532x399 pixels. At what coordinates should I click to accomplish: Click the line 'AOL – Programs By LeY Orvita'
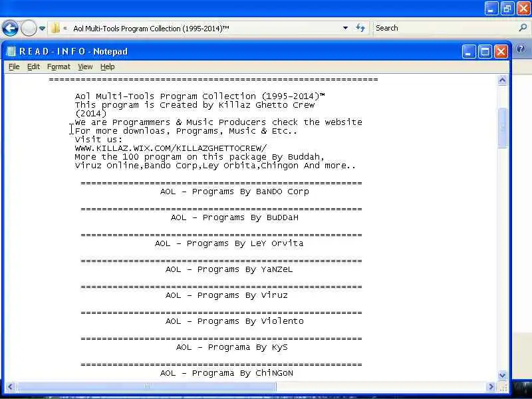point(229,243)
